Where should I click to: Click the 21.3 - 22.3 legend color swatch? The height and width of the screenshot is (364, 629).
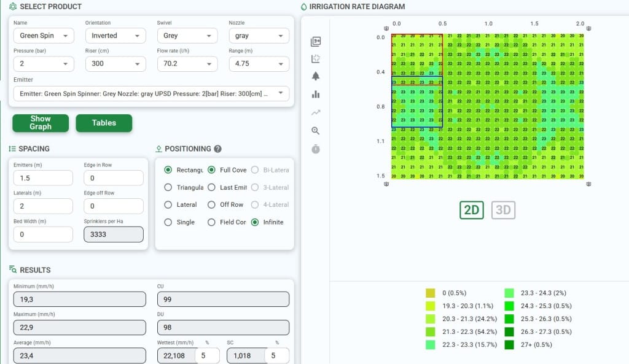click(431, 331)
